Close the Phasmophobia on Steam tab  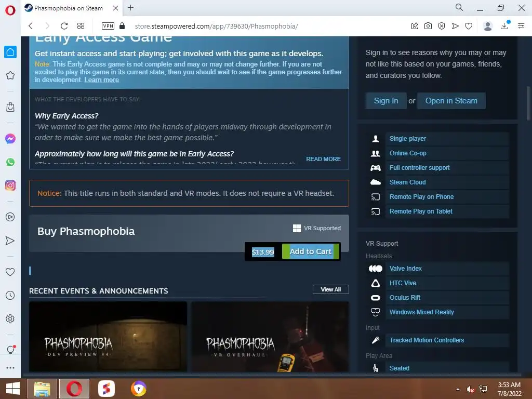coord(115,8)
